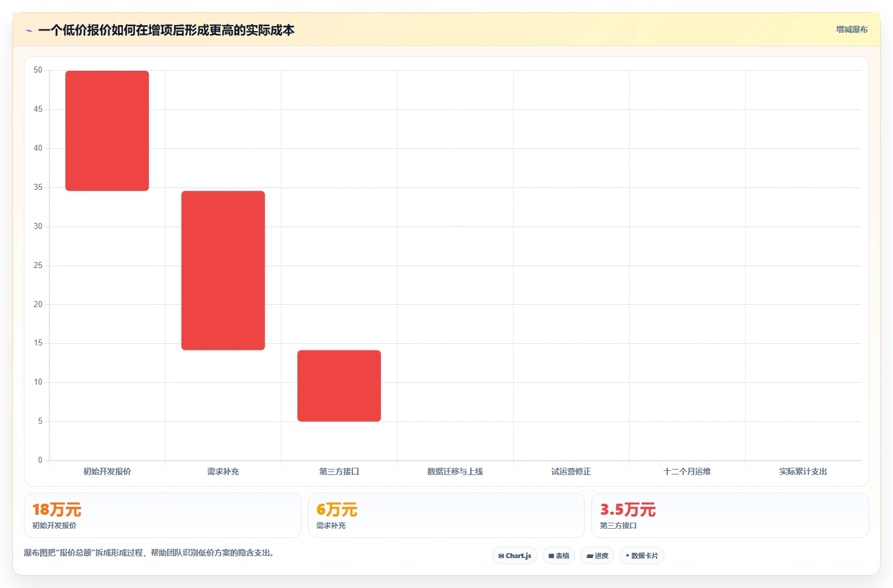893x588 pixels.
Task: Click the 进度 tag chip
Action: click(597, 556)
